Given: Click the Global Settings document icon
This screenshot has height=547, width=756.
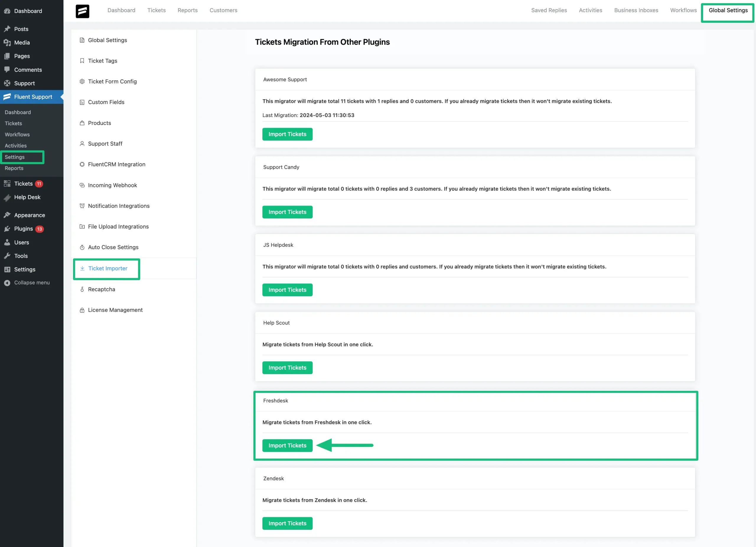Looking at the screenshot, I should 82,40.
